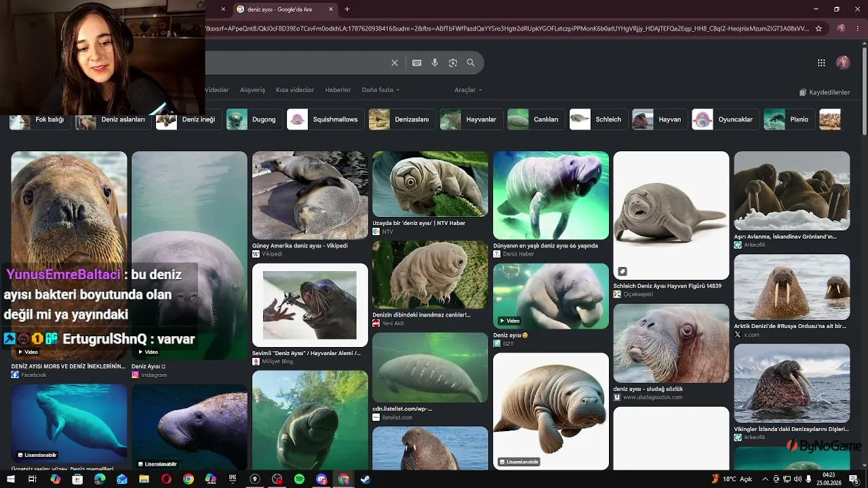Viewport: 868px width, 488px height.
Task: Open the Google account profile picture
Action: [843, 63]
